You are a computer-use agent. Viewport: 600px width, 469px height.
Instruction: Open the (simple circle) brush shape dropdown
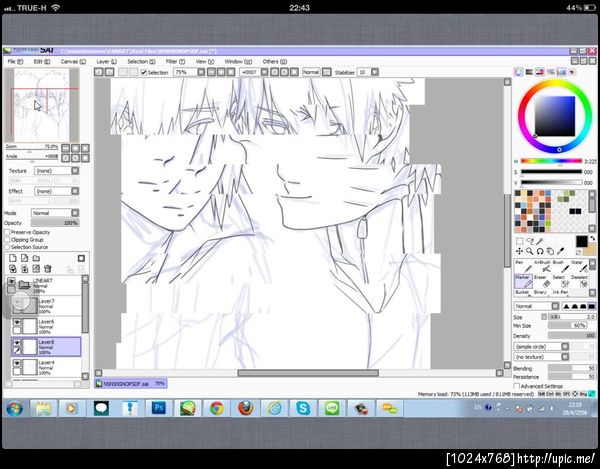pyautogui.click(x=541, y=347)
